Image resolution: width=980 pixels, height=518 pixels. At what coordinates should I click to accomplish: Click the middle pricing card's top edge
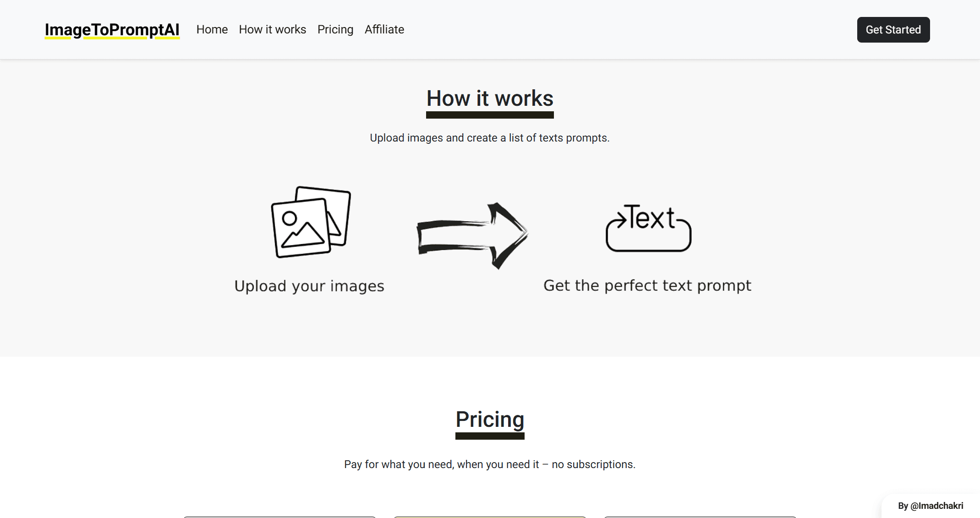[x=490, y=517]
